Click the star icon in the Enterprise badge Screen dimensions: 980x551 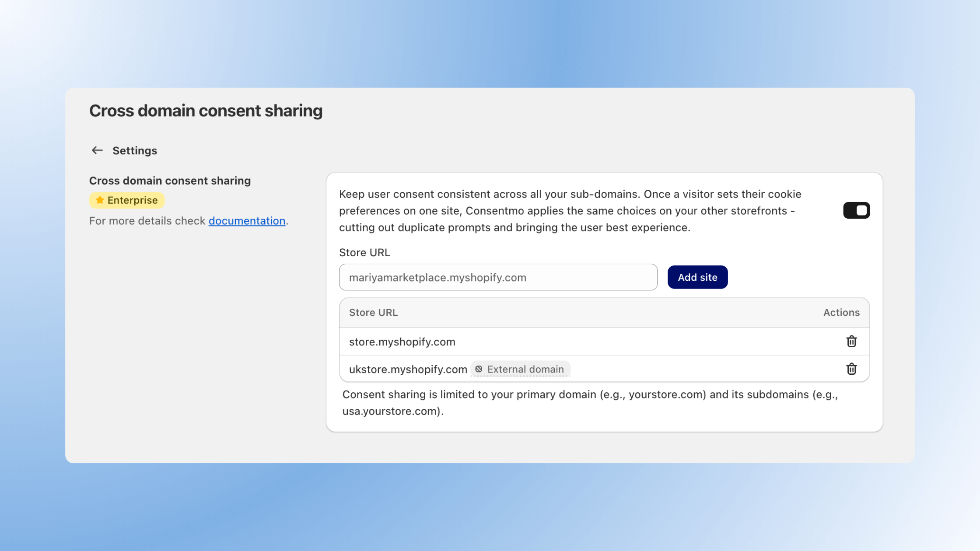click(x=99, y=200)
